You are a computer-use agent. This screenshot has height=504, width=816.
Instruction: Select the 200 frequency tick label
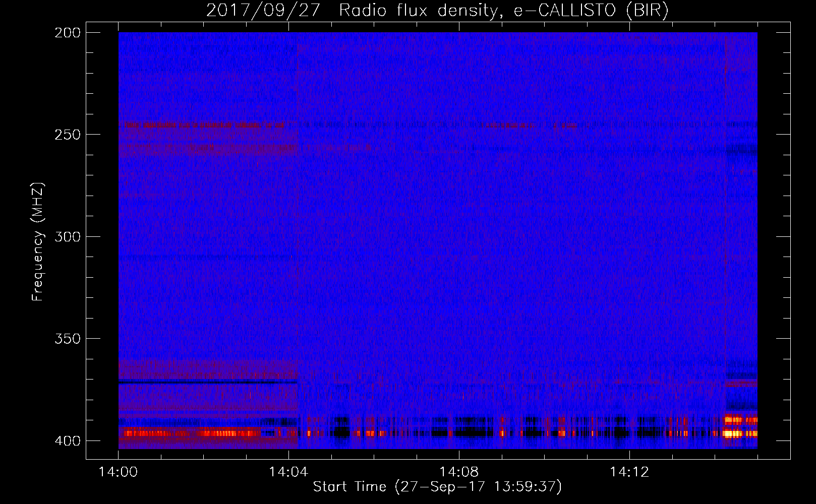(67, 33)
